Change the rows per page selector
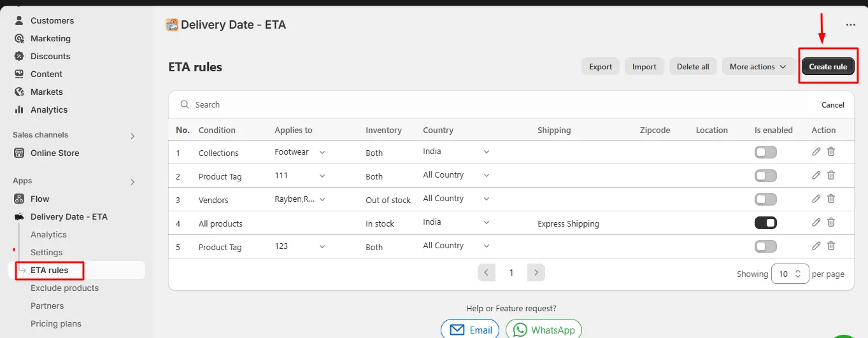868x338 pixels. [790, 274]
